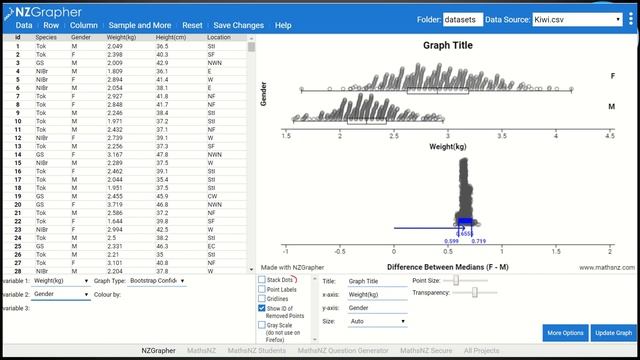
Task: Open the Graph Type dropdown
Action: coord(157,281)
